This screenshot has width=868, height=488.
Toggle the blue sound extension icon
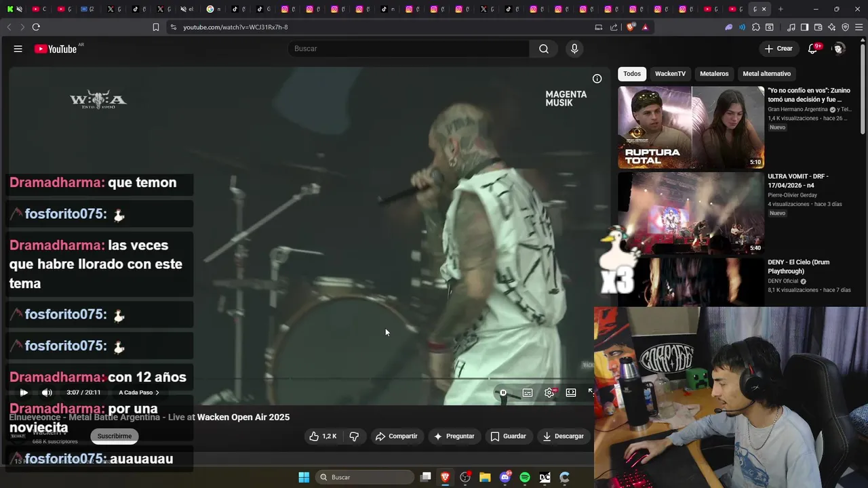click(x=742, y=27)
